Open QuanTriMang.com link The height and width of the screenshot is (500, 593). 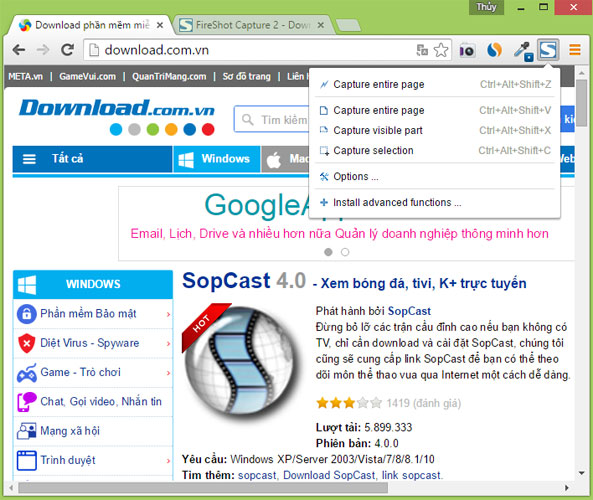click(169, 76)
